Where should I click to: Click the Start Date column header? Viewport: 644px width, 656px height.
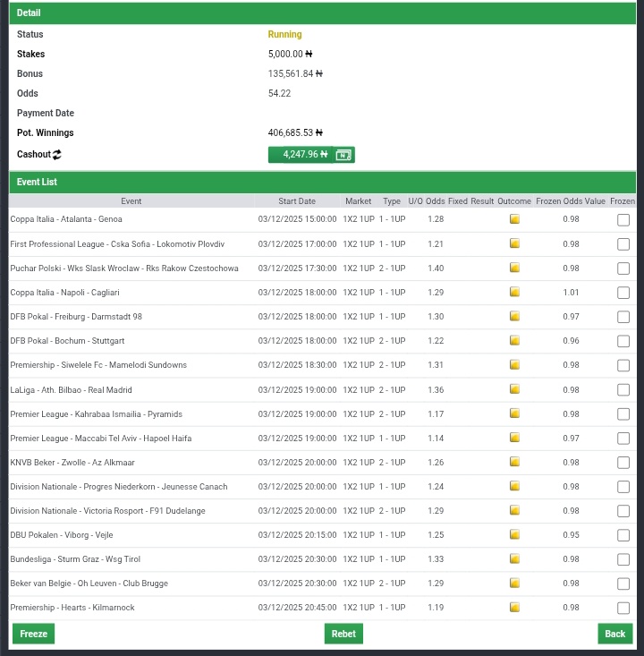click(x=297, y=201)
